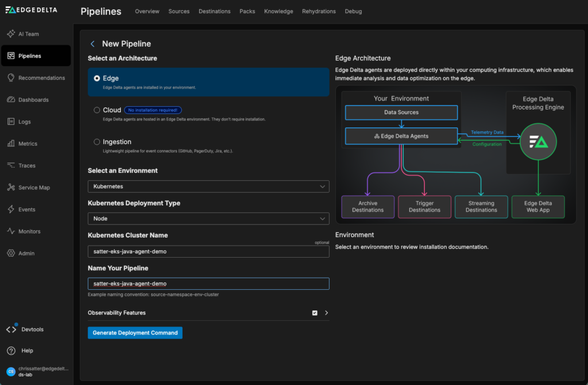Open the Node deployment type dropdown
The width and height of the screenshot is (588, 385).
click(208, 219)
